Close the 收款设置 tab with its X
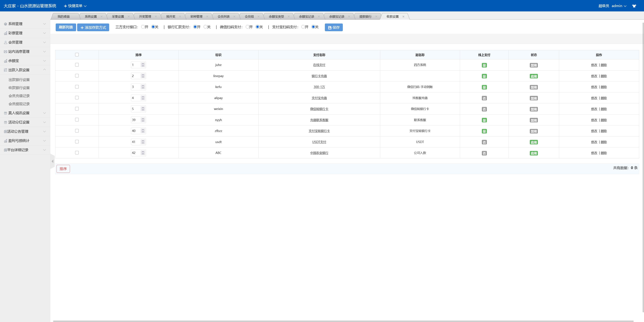644x322 pixels. [x=403, y=16]
